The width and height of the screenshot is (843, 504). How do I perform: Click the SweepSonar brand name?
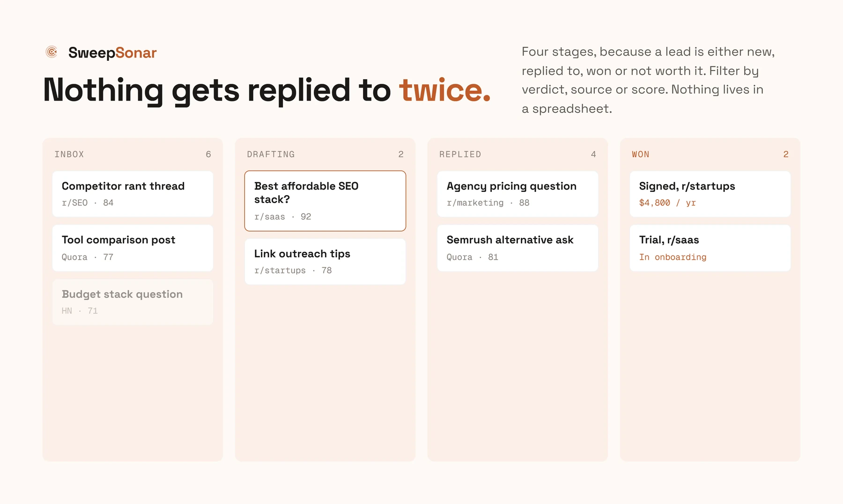coord(112,53)
